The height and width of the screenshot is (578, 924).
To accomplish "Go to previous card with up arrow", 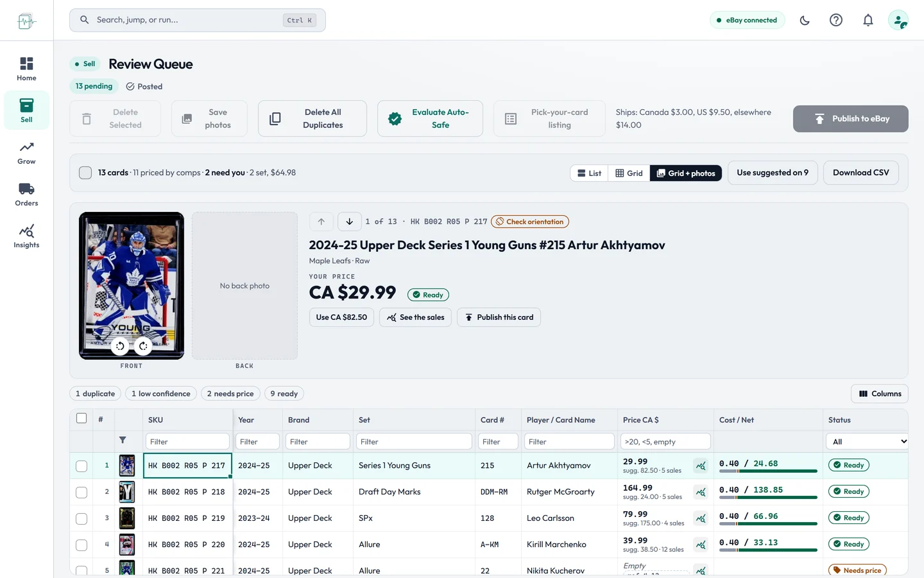I will (x=321, y=222).
